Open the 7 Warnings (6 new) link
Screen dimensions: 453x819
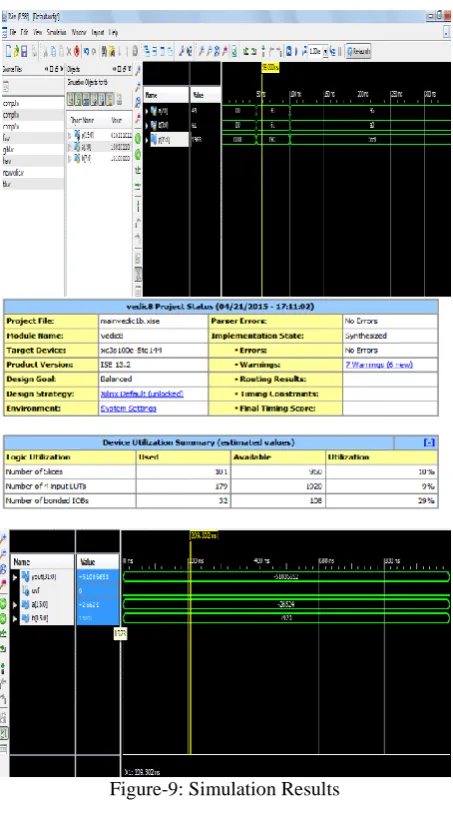coord(378,365)
